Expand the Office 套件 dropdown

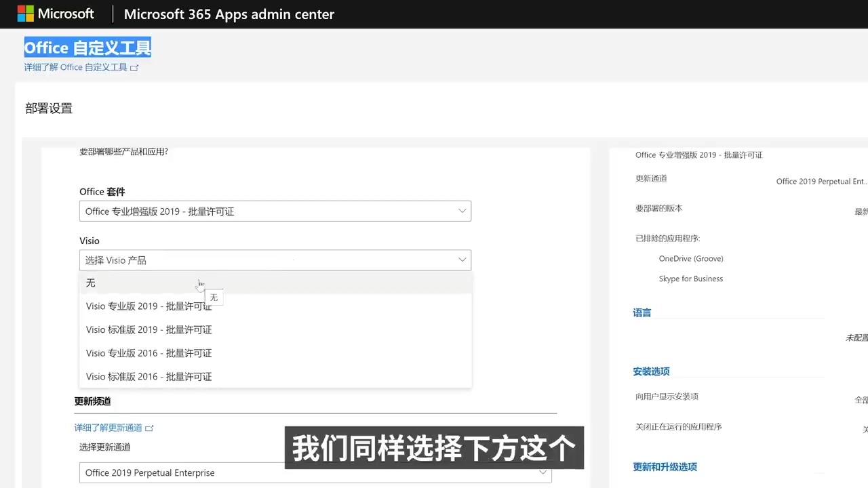(275, 211)
